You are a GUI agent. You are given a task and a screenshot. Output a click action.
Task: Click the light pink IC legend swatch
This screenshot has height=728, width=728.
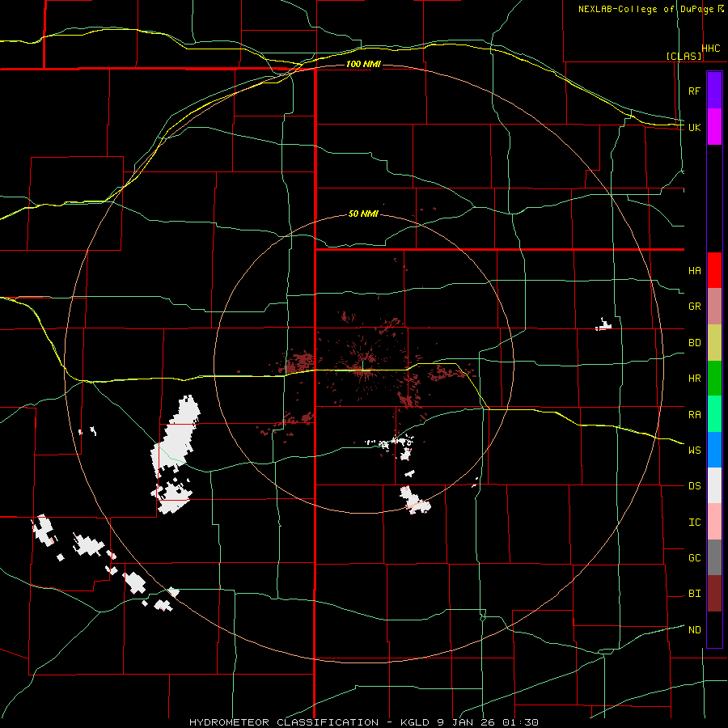[x=714, y=522]
